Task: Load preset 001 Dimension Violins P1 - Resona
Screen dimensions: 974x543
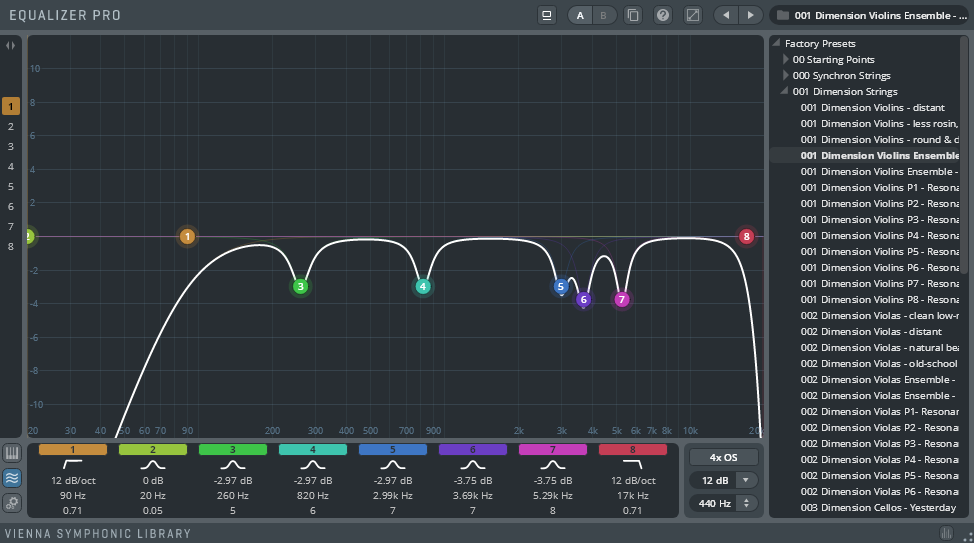Action: click(x=880, y=188)
